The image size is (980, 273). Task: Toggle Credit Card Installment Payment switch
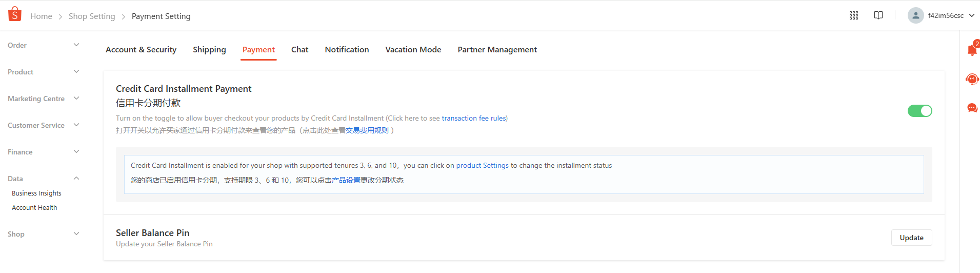pyautogui.click(x=919, y=111)
